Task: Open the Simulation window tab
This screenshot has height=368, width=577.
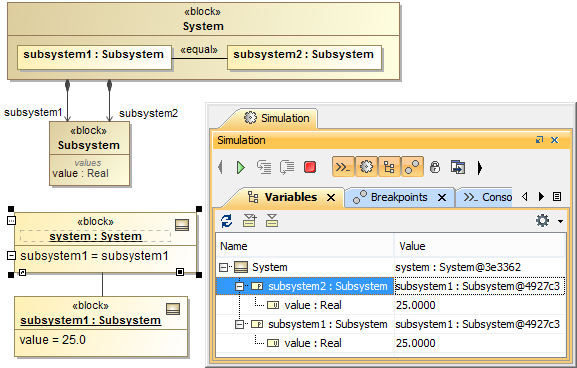Action: click(277, 118)
